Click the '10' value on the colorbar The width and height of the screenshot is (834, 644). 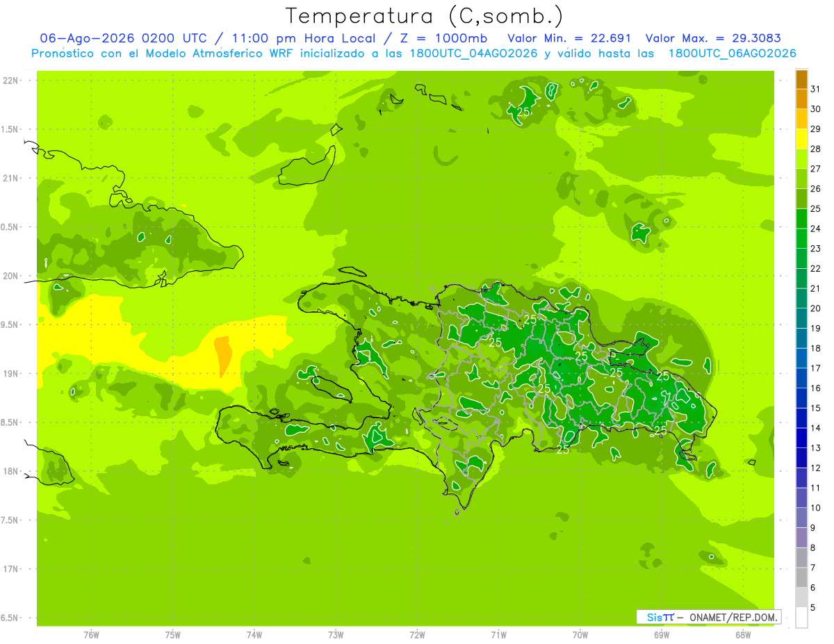tap(816, 508)
